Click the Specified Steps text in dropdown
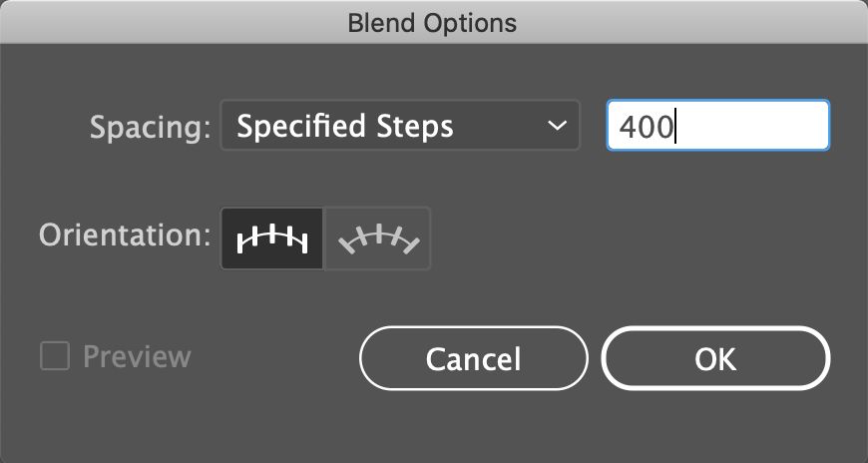 345,127
